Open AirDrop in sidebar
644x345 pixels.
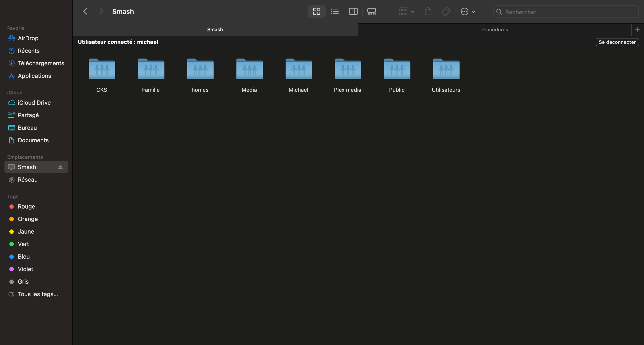[x=28, y=38]
